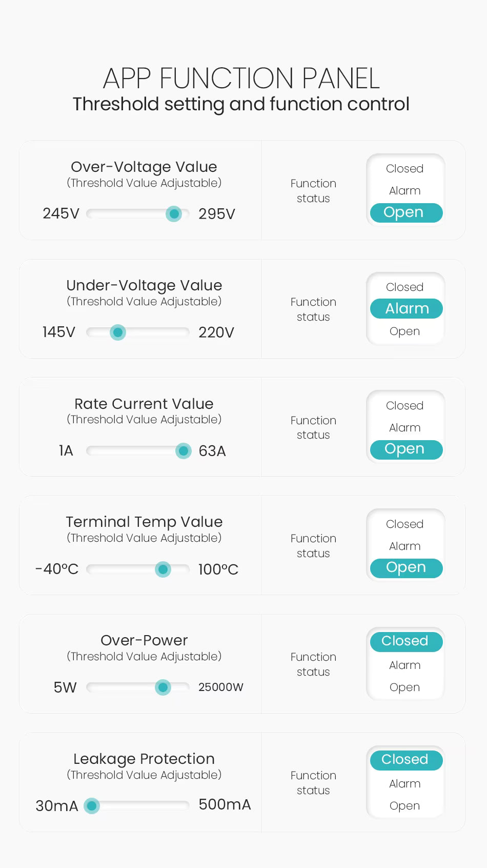
Task: Set Leakage Protection status to Alarm
Action: pyautogui.click(x=404, y=784)
